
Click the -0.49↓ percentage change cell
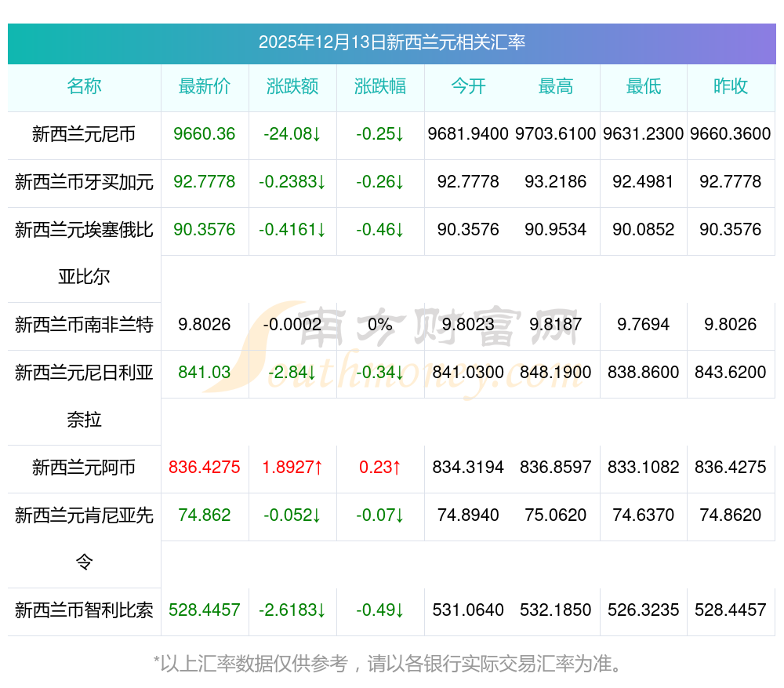coord(380,610)
